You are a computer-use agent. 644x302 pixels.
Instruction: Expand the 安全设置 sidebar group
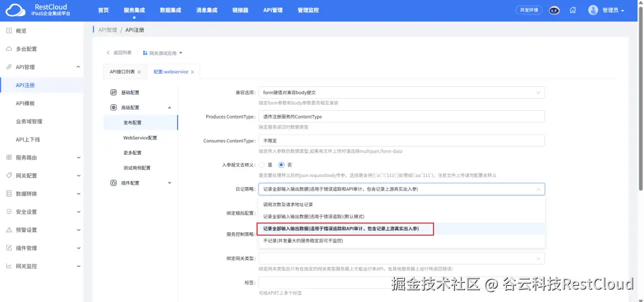(x=79, y=211)
